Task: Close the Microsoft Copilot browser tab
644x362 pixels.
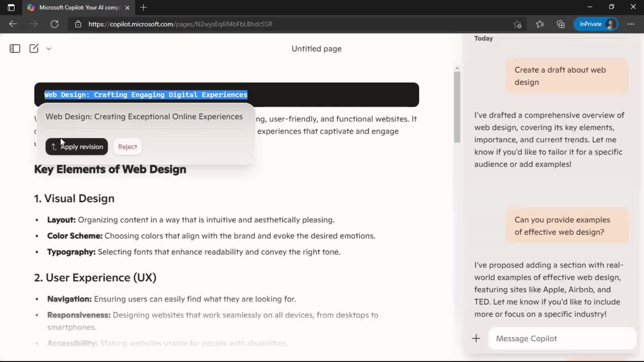Action: click(x=127, y=7)
